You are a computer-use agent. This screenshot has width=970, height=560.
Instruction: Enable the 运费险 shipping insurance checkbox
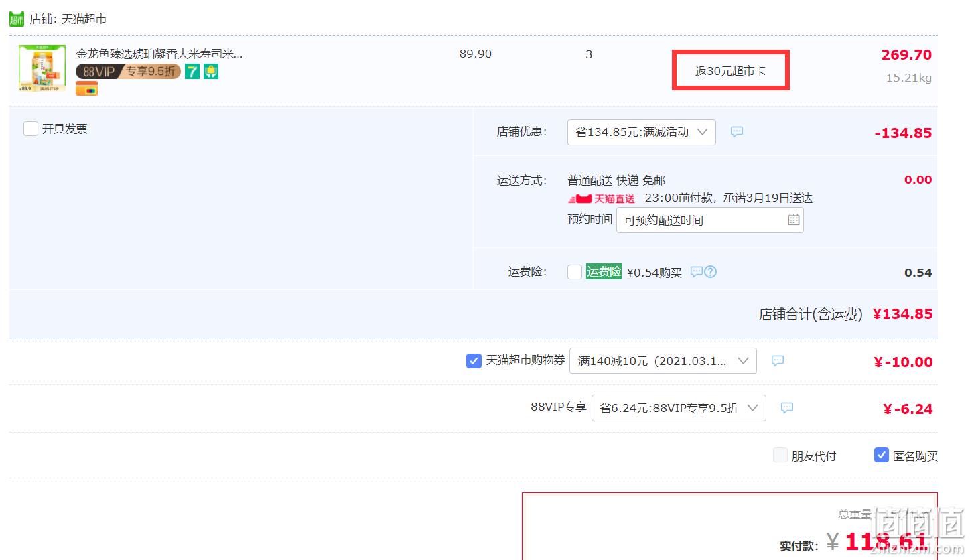click(x=575, y=272)
